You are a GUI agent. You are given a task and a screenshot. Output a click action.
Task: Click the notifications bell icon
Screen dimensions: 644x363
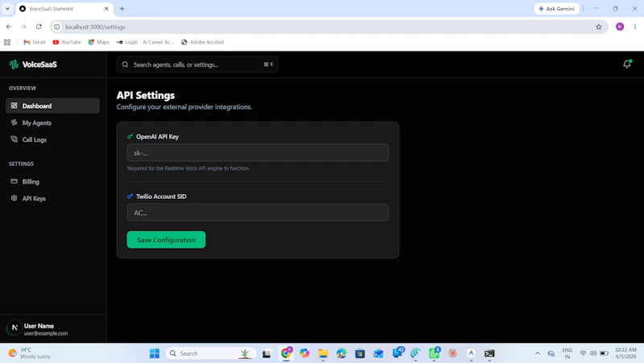click(627, 64)
